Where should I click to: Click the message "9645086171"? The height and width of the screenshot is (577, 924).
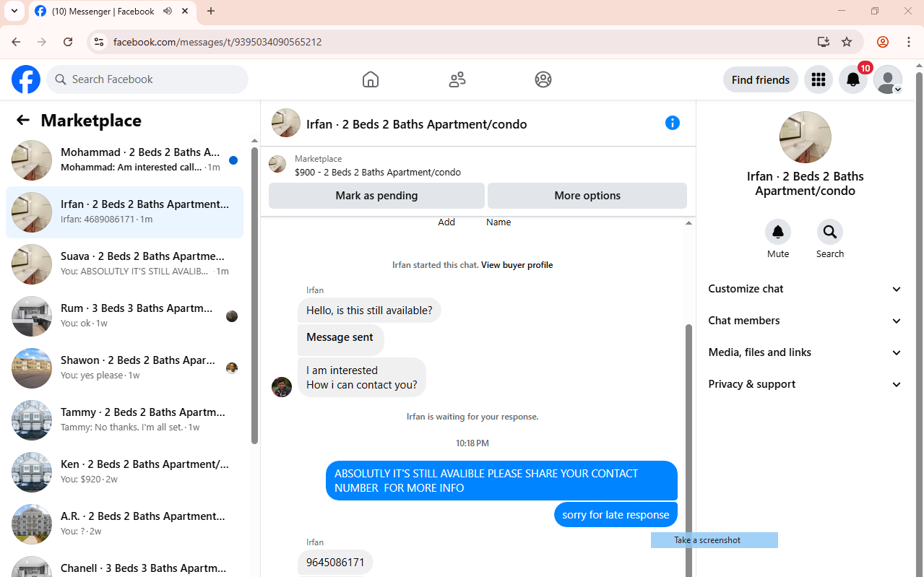[x=335, y=562]
